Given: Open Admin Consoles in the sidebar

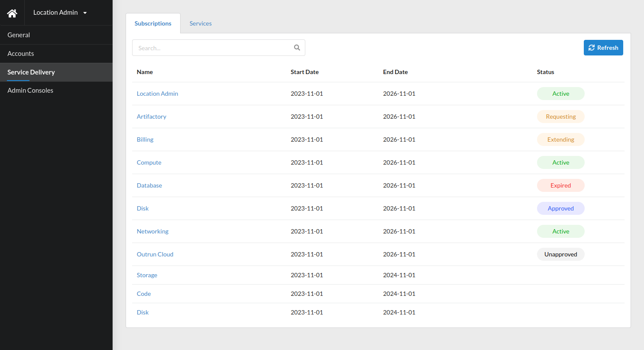Looking at the screenshot, I should 56,91.
